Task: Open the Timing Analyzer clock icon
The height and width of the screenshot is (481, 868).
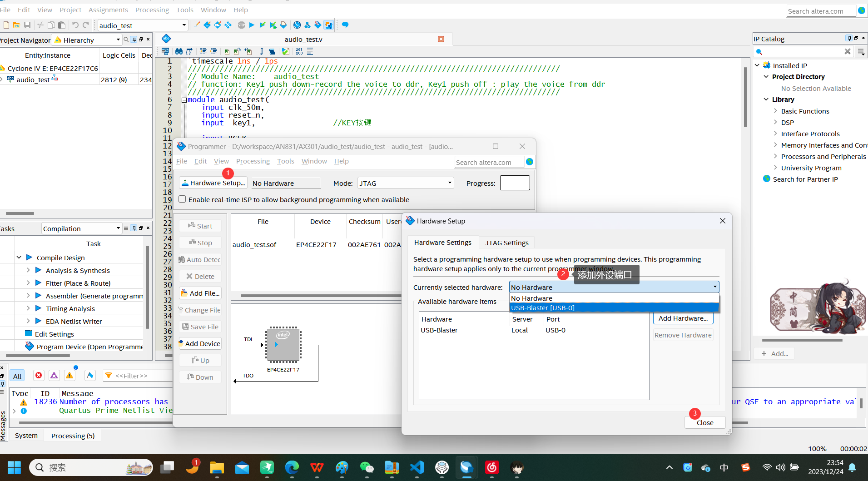Action: 297,25
